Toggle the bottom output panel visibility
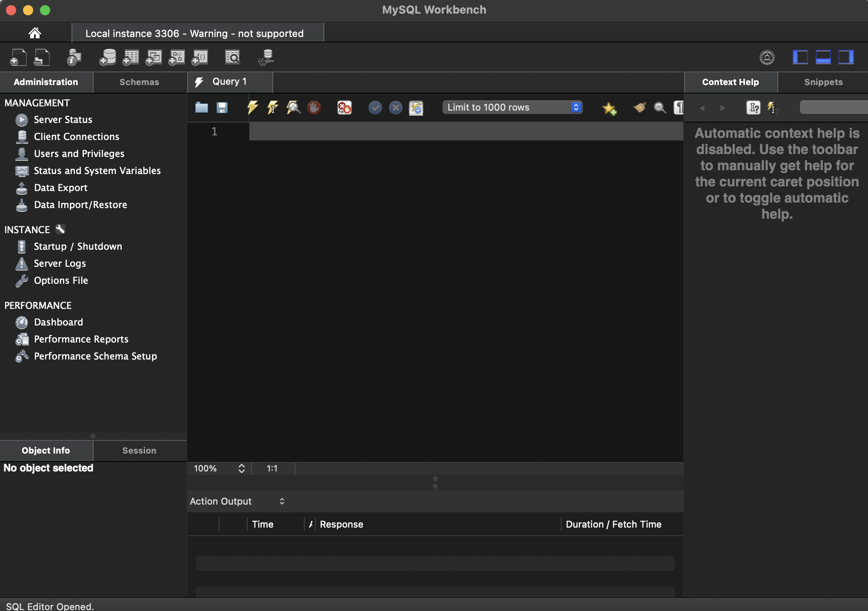 [823, 57]
